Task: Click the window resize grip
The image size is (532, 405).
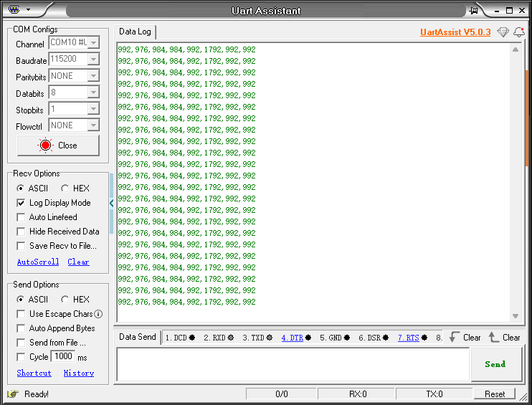Action: pyautogui.click(x=523, y=396)
